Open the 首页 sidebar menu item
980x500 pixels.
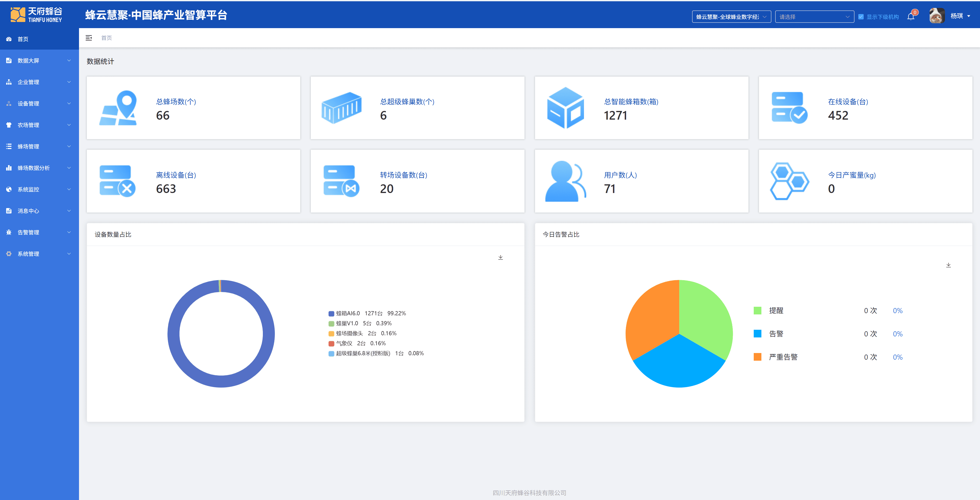click(23, 39)
